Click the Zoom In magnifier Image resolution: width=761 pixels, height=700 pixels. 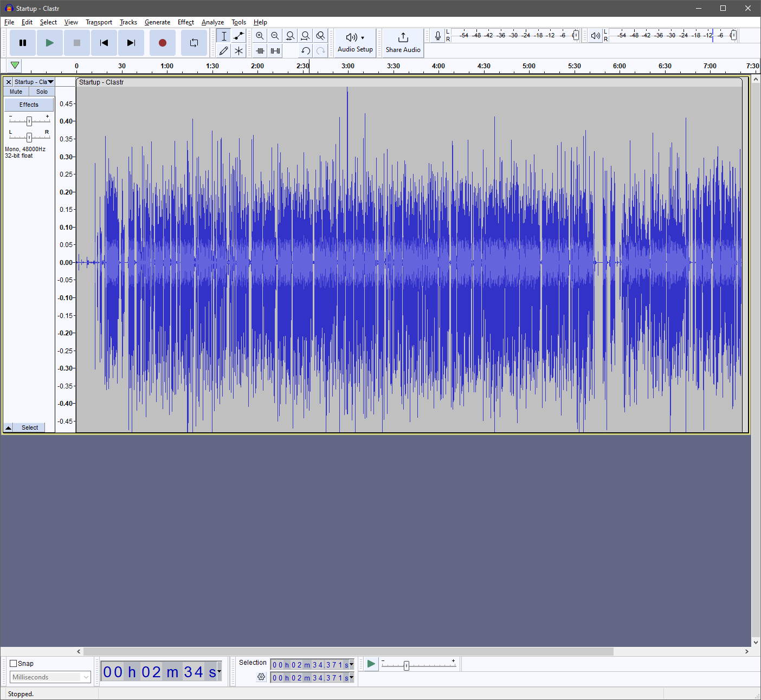point(260,36)
